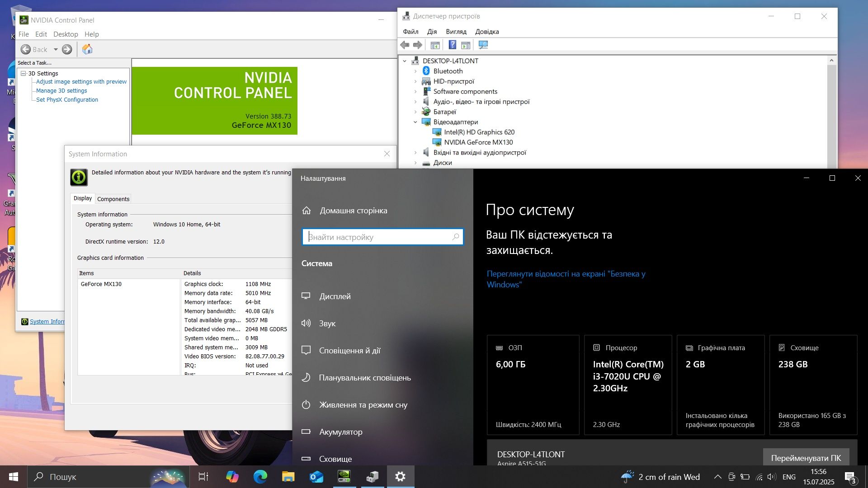The image size is (868, 488).
Task: Expand Software components category
Action: point(415,91)
